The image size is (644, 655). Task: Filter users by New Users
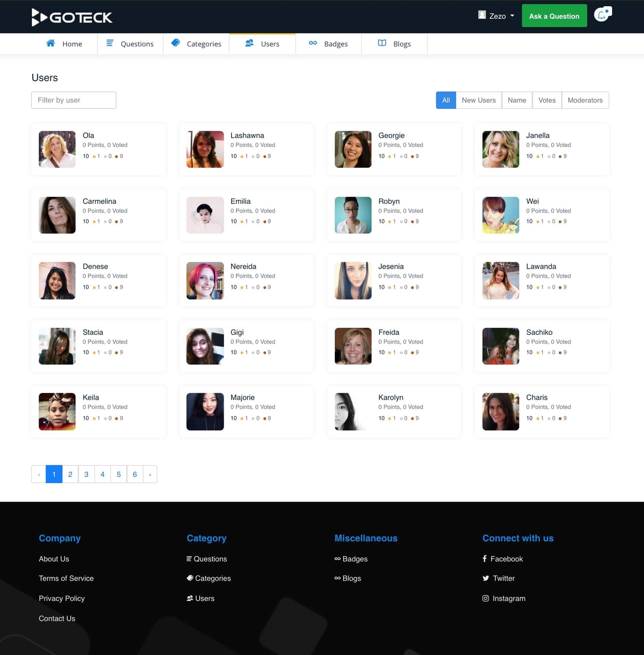click(x=479, y=100)
